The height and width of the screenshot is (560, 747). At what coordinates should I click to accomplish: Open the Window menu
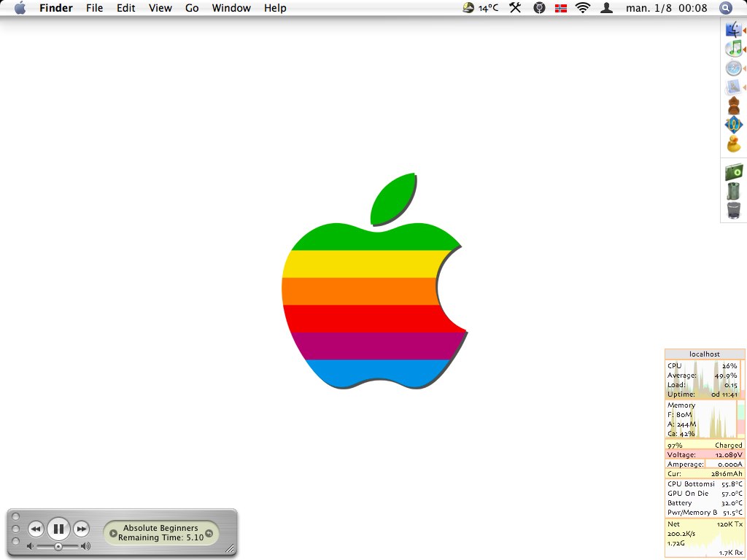point(231,8)
